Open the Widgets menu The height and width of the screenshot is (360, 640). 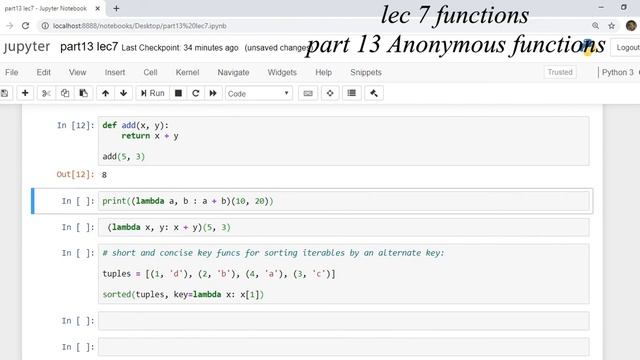[x=282, y=72]
